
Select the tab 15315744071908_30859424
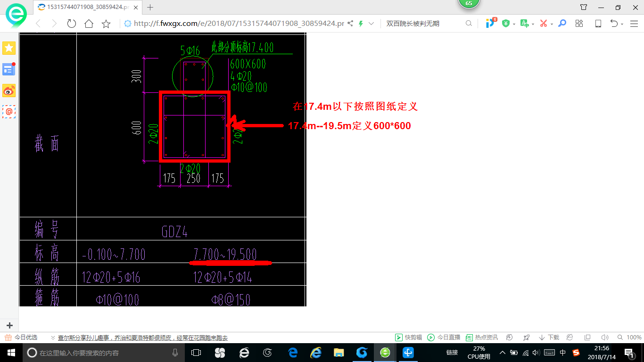pyautogui.click(x=87, y=7)
